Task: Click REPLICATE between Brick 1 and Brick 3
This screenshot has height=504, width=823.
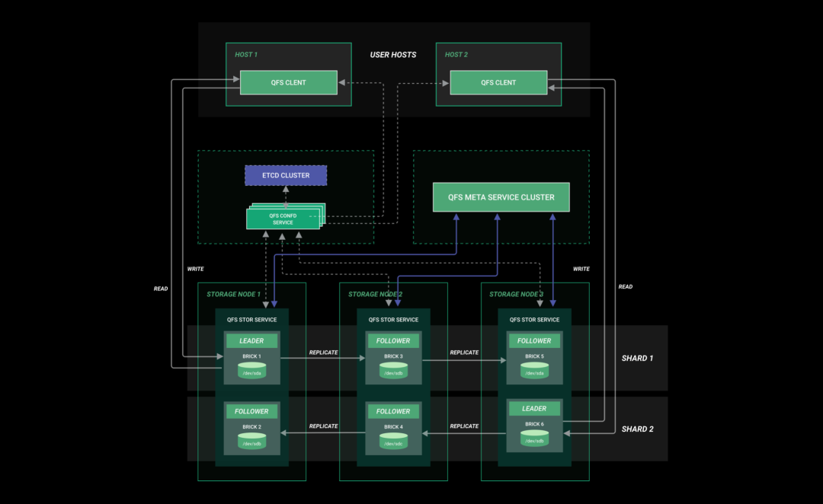Action: pyautogui.click(x=323, y=352)
